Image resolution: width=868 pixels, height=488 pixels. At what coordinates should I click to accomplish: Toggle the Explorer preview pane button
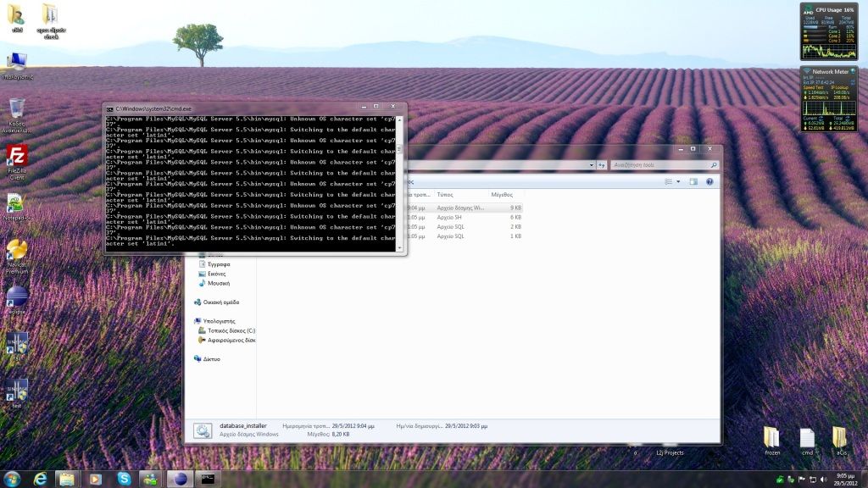[693, 181]
